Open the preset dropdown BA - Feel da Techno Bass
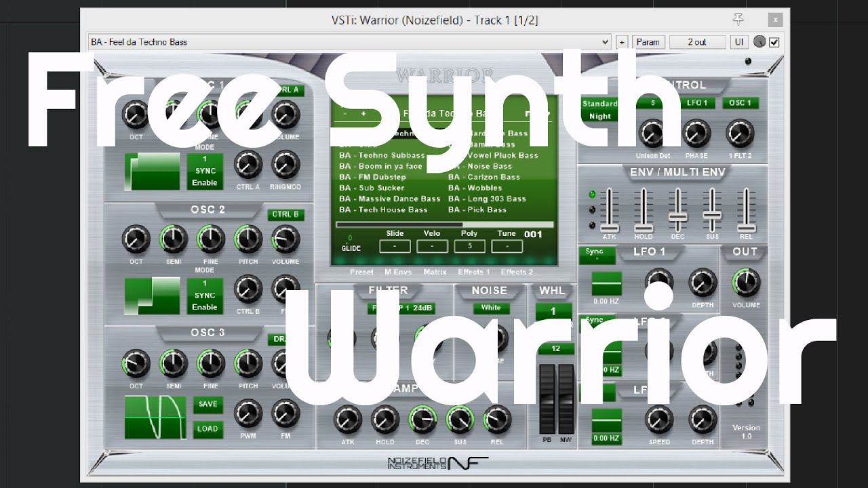The image size is (868, 488). [x=350, y=42]
